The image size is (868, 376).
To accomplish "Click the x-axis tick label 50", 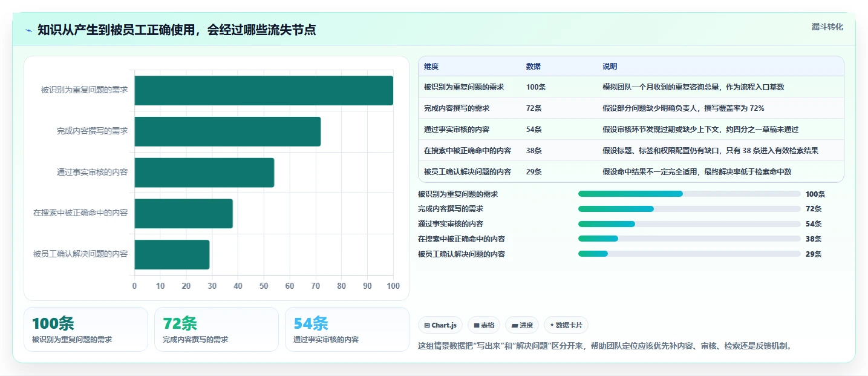I will [x=264, y=286].
